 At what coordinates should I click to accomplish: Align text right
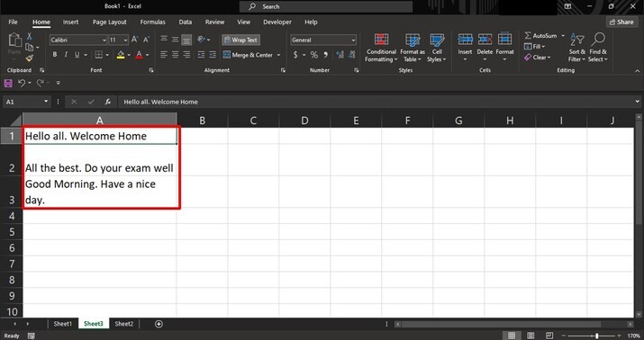click(186, 55)
